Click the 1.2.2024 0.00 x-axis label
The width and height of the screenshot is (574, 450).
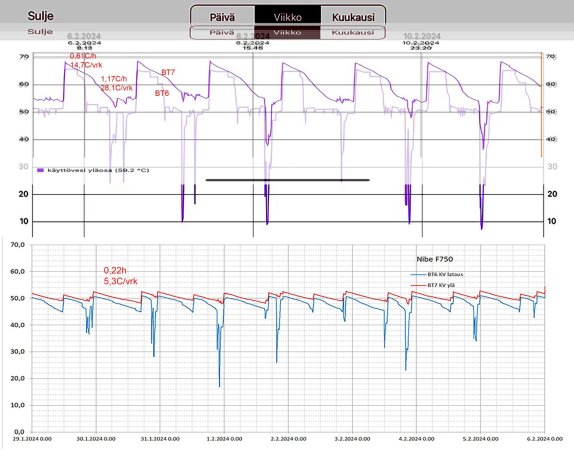(x=224, y=439)
